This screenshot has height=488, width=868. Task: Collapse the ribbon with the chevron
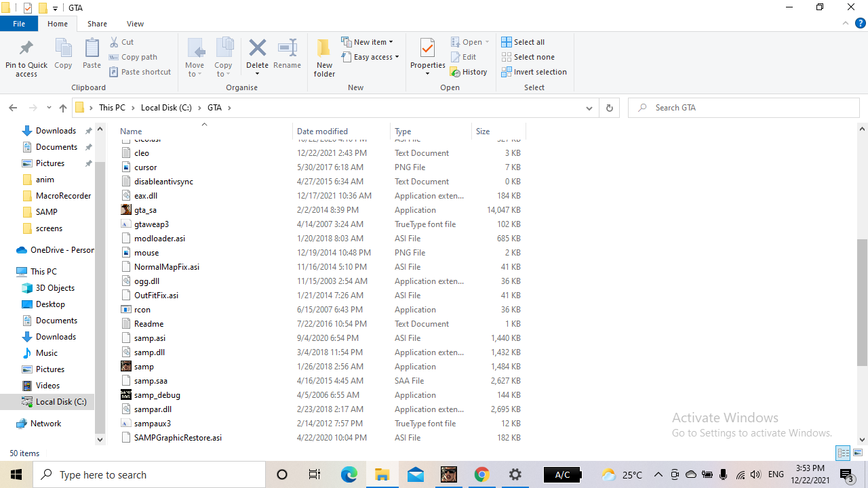(846, 23)
